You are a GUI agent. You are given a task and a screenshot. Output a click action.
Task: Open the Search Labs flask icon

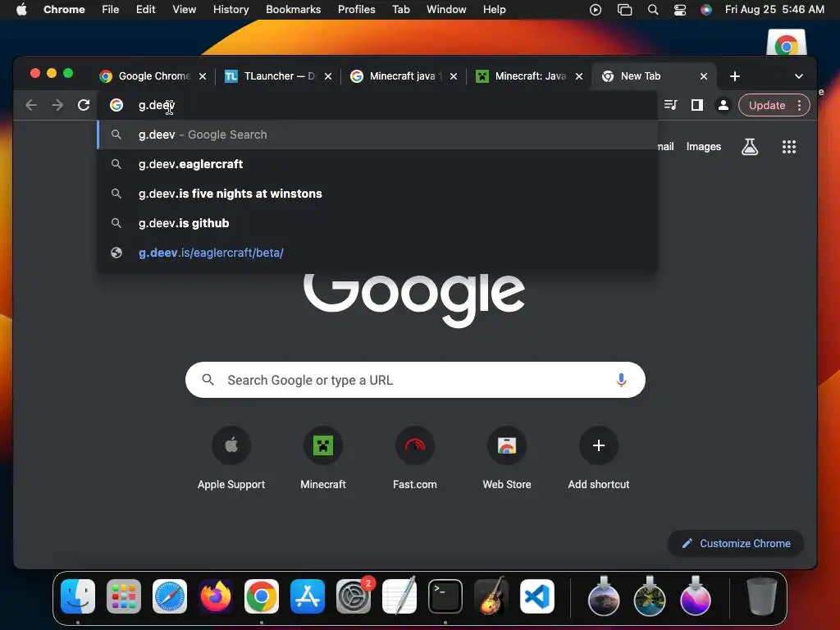(750, 147)
